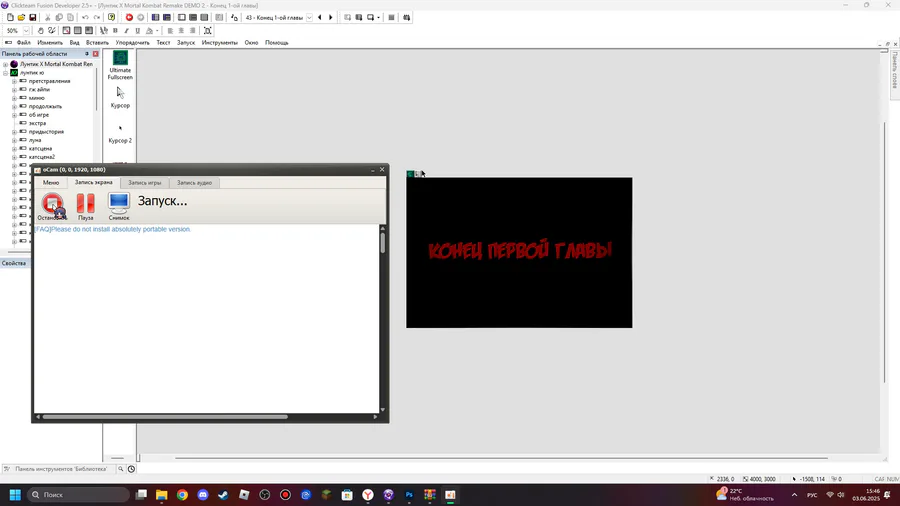
Task: Open Windows Start menu
Action: click(x=15, y=495)
